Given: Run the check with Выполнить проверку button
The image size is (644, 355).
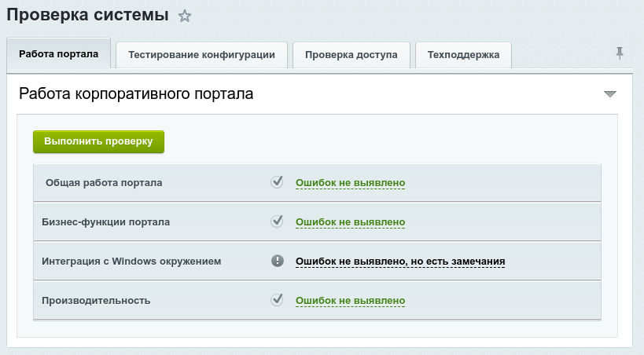Looking at the screenshot, I should point(98,141).
